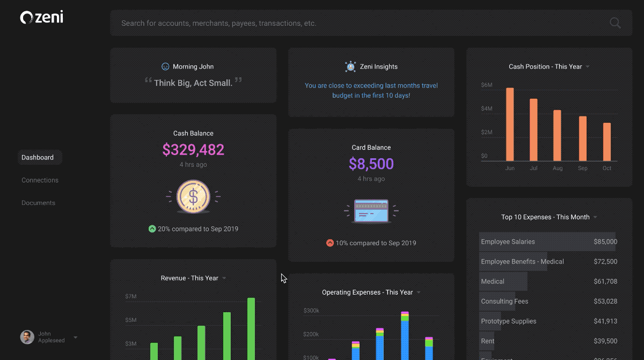Open the Cash Position time period dropdown
The image size is (644, 360).
[x=587, y=67]
